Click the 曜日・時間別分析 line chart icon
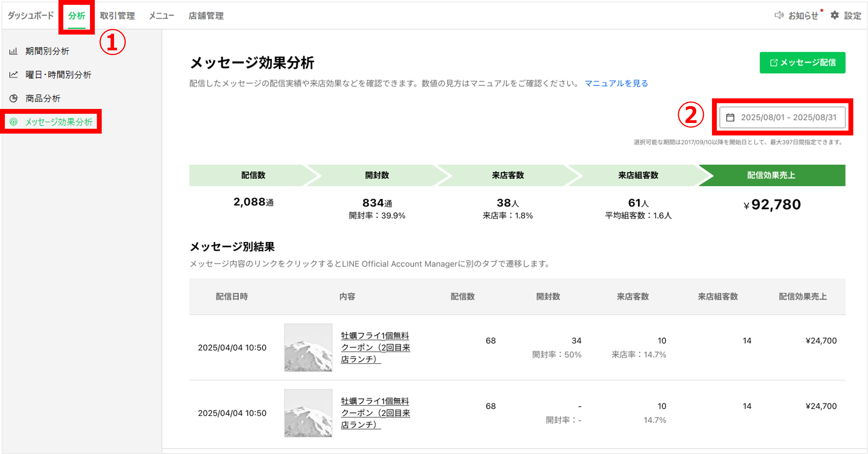The image size is (868, 454). pos(13,75)
